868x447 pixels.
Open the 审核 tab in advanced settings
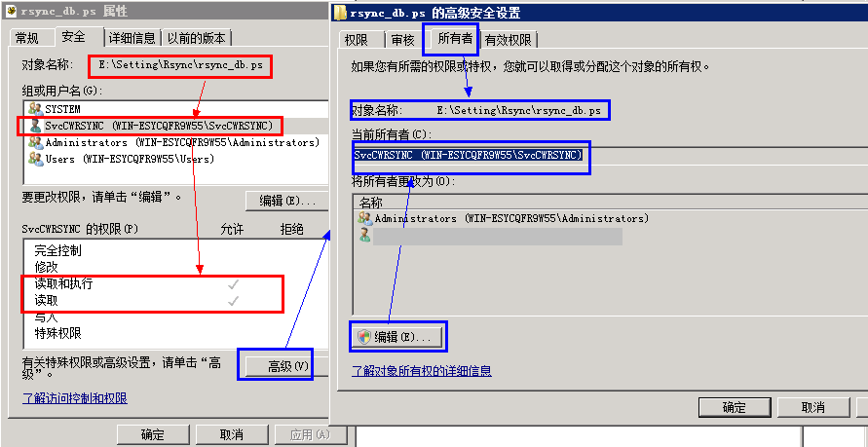(x=402, y=40)
